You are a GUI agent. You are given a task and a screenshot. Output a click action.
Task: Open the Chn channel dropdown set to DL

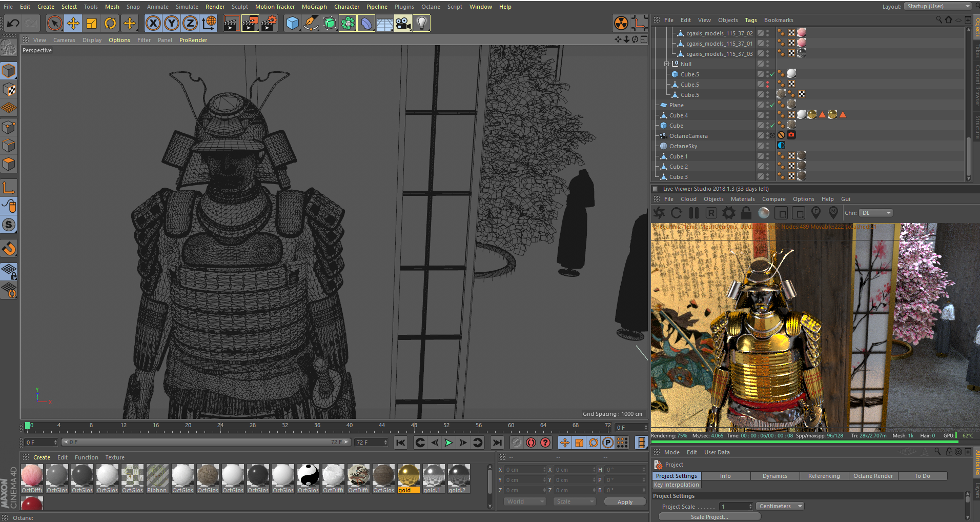tap(876, 213)
